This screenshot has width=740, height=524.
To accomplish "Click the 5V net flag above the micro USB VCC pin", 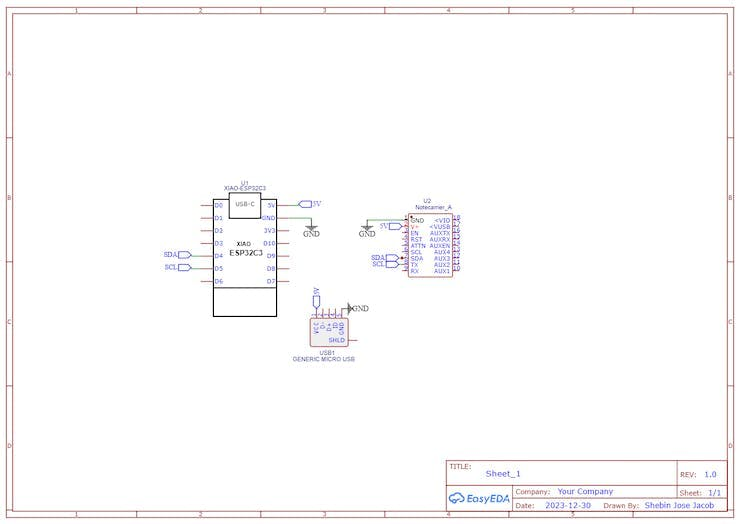I will pos(316,297).
